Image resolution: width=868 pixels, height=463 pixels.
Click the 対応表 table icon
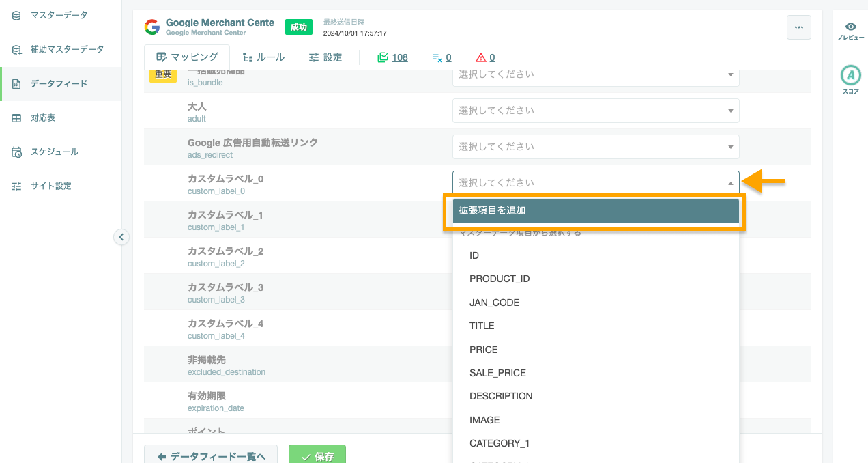(16, 118)
